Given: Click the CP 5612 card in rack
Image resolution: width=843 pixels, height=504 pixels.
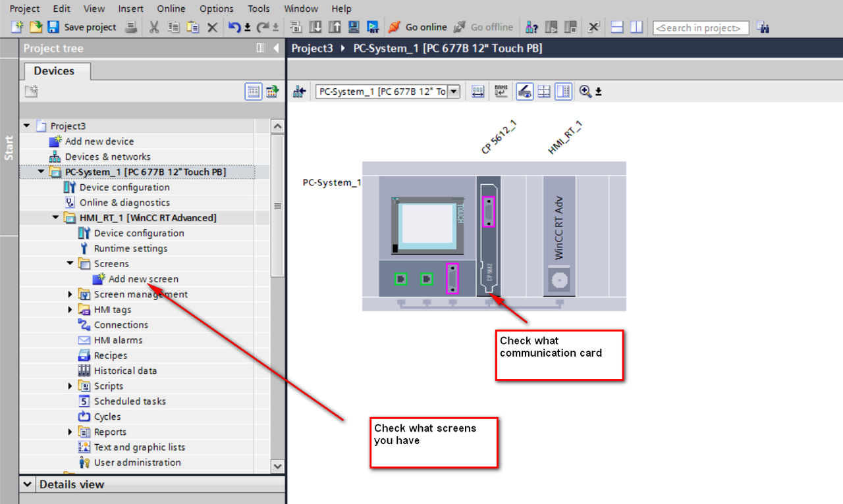Looking at the screenshot, I should pyautogui.click(x=488, y=236).
